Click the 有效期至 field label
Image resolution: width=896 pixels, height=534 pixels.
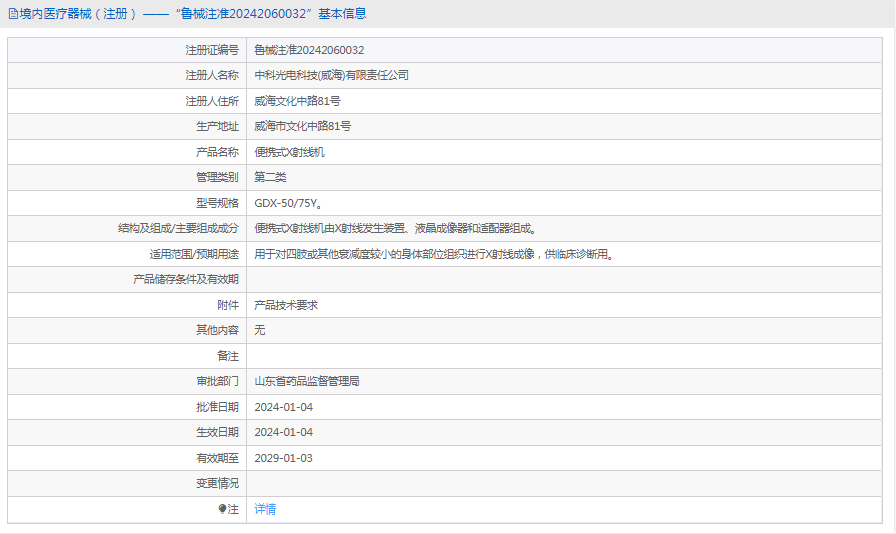click(217, 458)
